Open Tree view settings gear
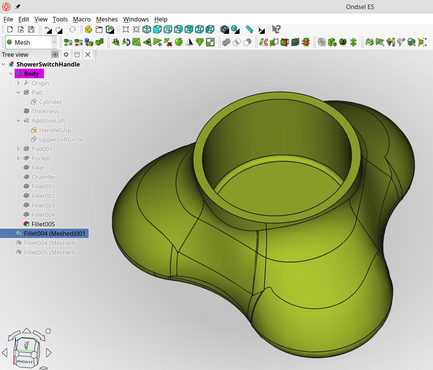This screenshot has height=370, width=433. point(66,54)
